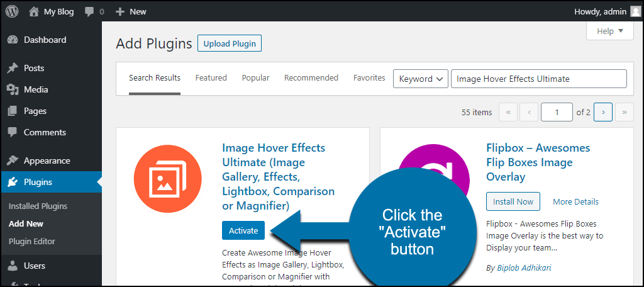Viewport: 644px width, 287px height.
Task: Expand the Help panel dropdown
Action: pos(610,31)
